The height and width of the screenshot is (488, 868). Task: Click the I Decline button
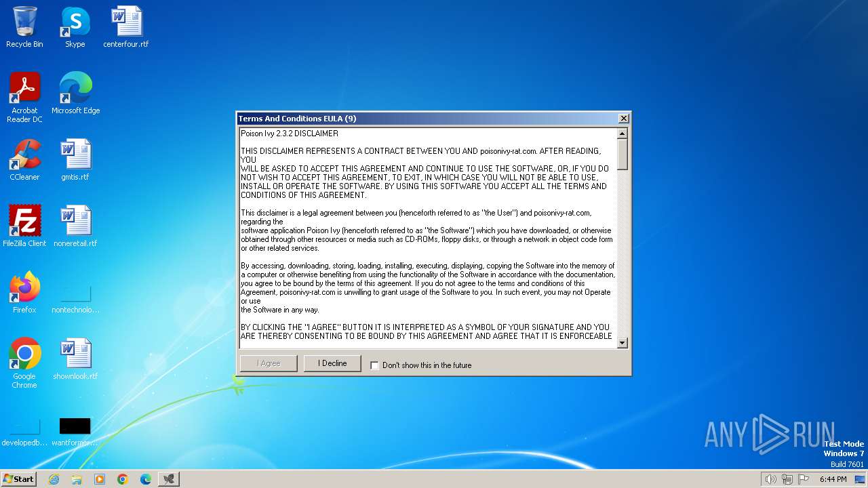point(332,363)
